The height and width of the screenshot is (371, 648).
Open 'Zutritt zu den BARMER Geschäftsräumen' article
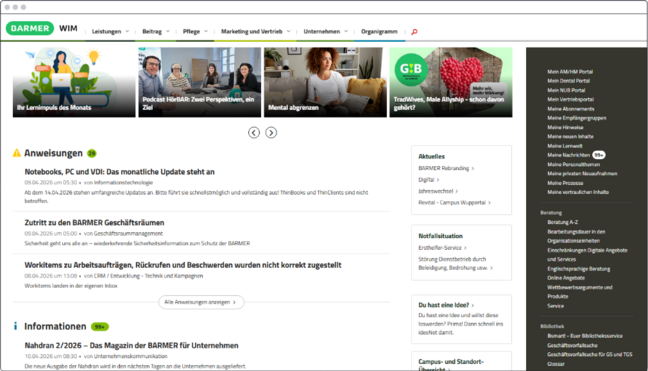[x=94, y=223]
